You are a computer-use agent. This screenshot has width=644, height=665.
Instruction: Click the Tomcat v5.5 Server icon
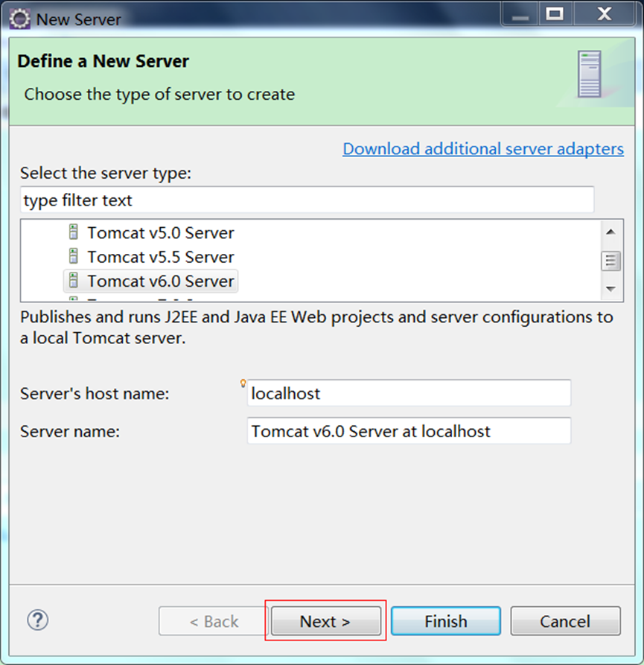click(x=73, y=257)
